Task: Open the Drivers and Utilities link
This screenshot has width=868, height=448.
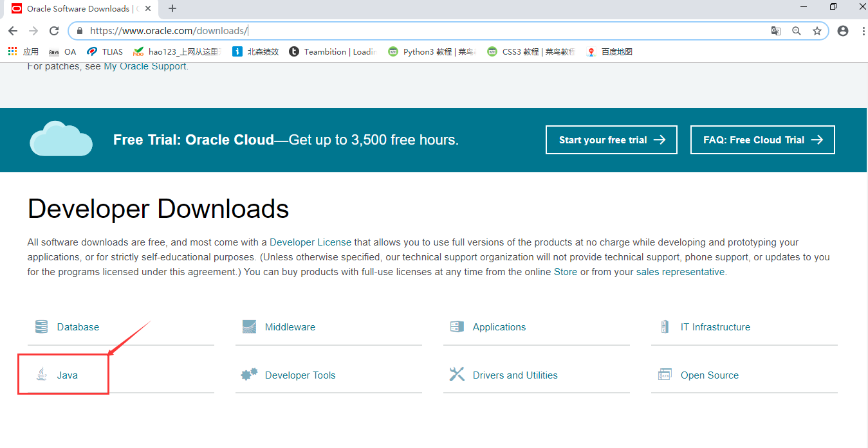Action: click(x=515, y=375)
